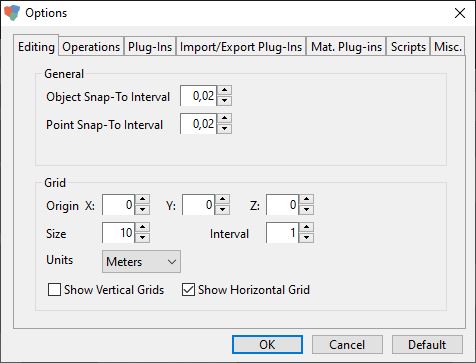Click the Point Snap-To Interval field

(199, 124)
